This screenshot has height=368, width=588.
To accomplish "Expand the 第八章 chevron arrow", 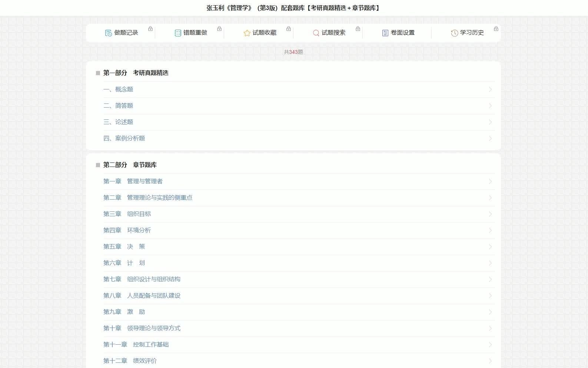I will 490,296.
